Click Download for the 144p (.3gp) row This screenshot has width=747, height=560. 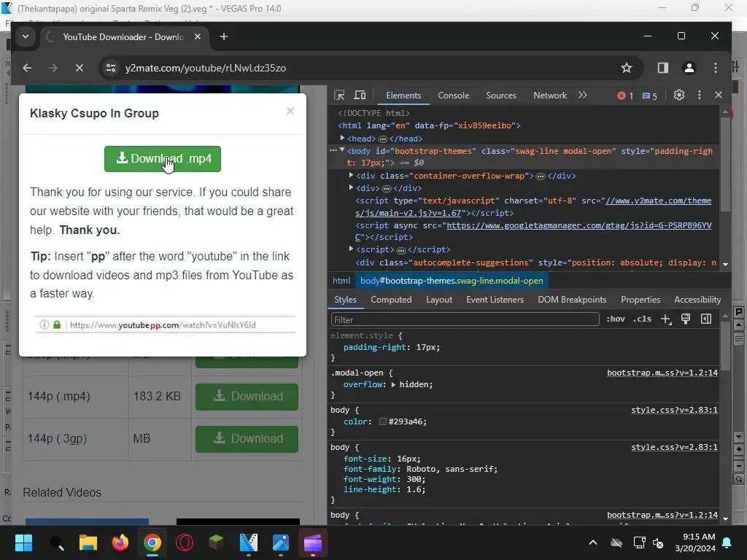247,438
